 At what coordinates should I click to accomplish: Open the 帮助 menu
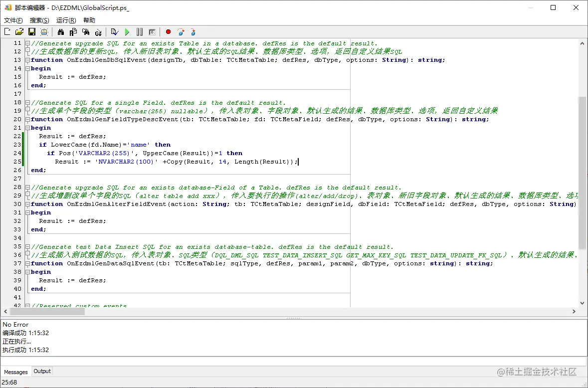(89, 20)
